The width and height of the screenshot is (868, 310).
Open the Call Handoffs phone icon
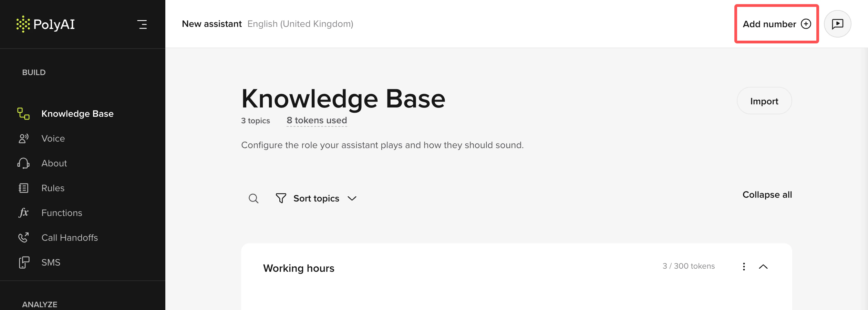pos(23,237)
